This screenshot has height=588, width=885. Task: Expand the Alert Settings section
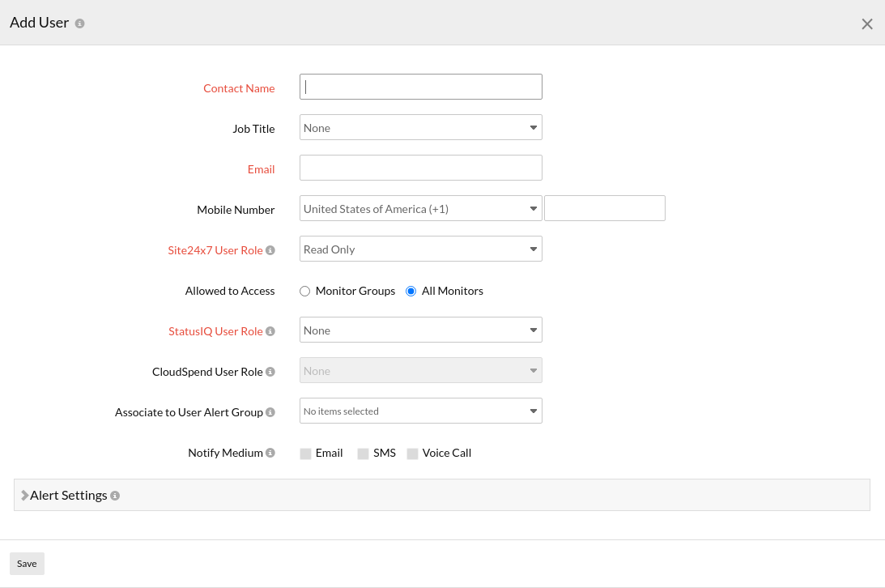point(69,496)
